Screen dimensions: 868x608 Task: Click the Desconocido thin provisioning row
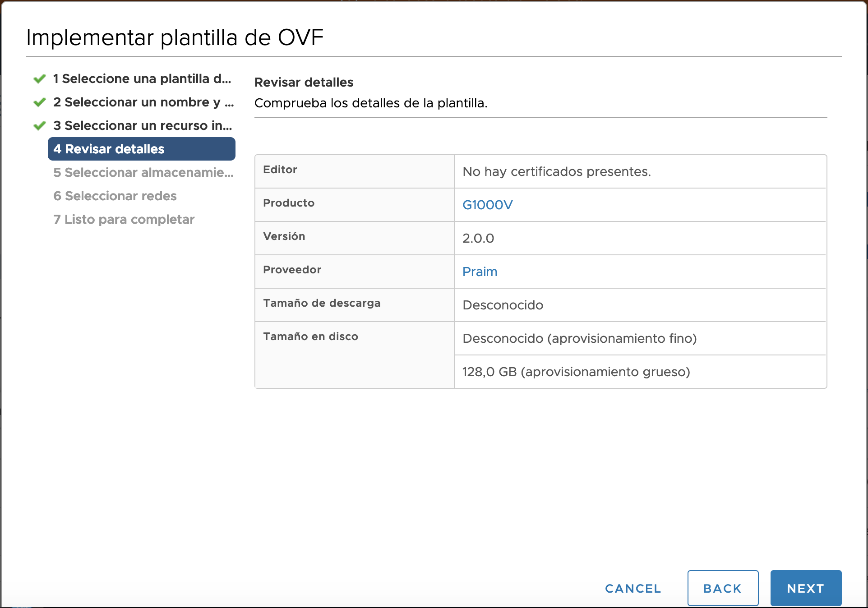click(579, 339)
